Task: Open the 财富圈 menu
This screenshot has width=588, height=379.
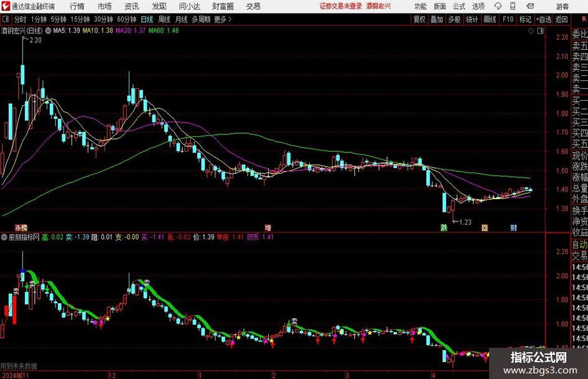Action: coord(223,6)
